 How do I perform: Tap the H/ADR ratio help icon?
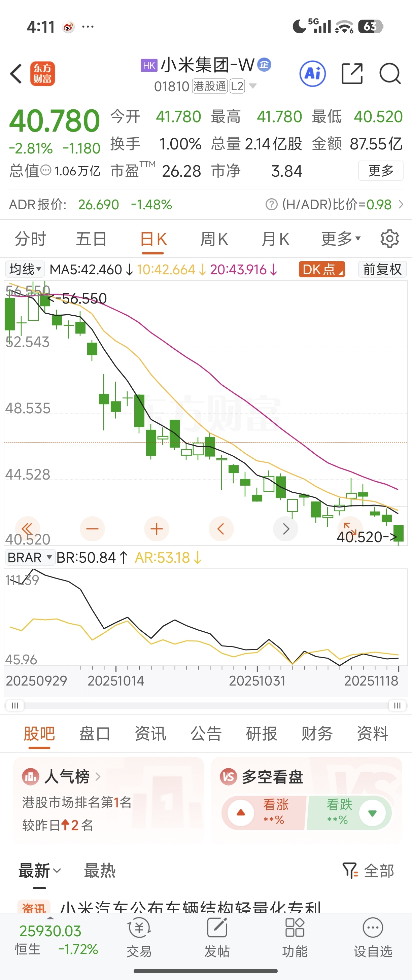[x=271, y=205]
